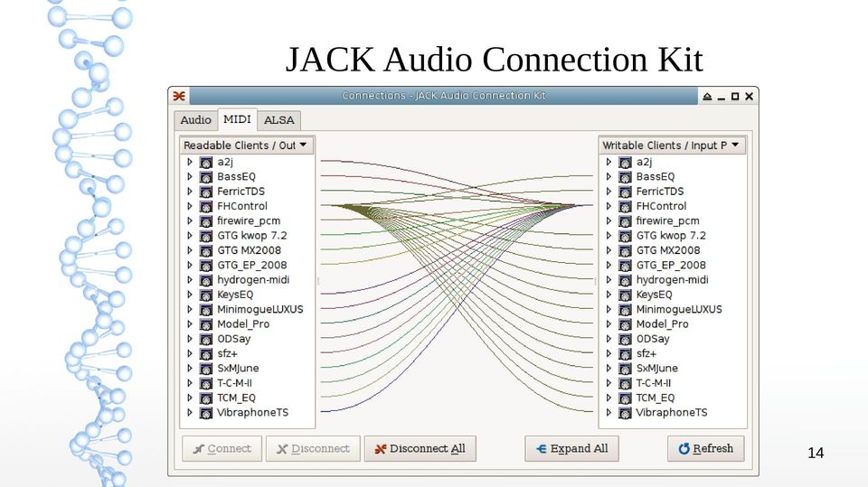Click T-C-M-II client icon in readable list
868x487 pixels.
[x=206, y=383]
